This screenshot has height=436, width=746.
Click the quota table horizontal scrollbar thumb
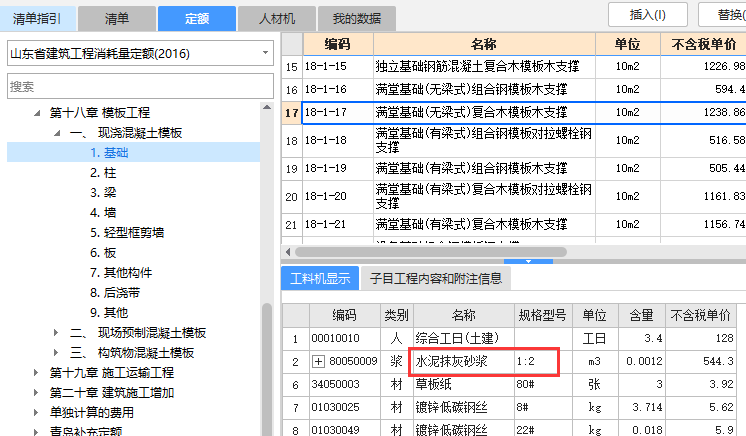tap(431, 252)
